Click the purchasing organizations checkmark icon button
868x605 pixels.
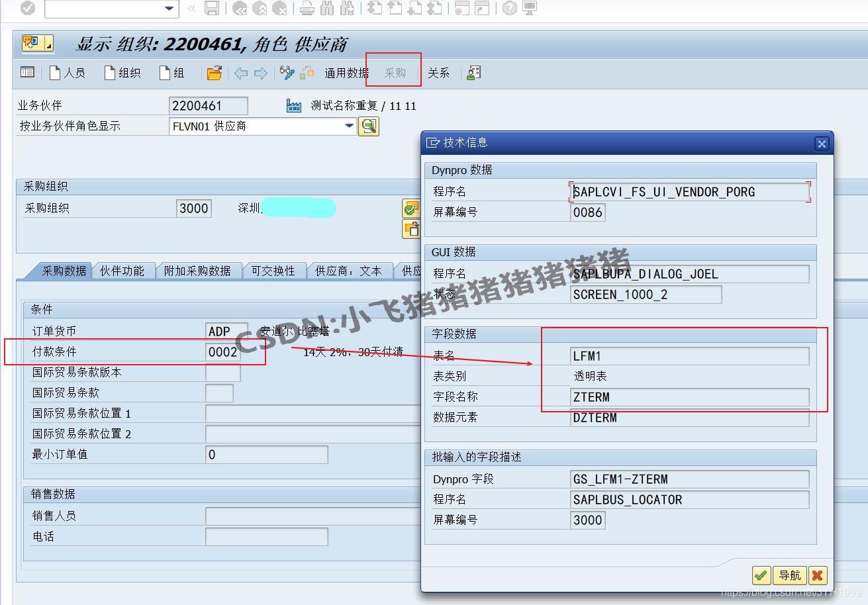click(x=411, y=209)
